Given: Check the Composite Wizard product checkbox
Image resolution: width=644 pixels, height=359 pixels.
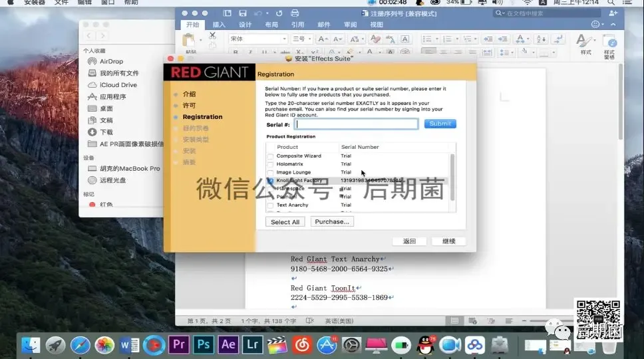Looking at the screenshot, I should click(270, 156).
